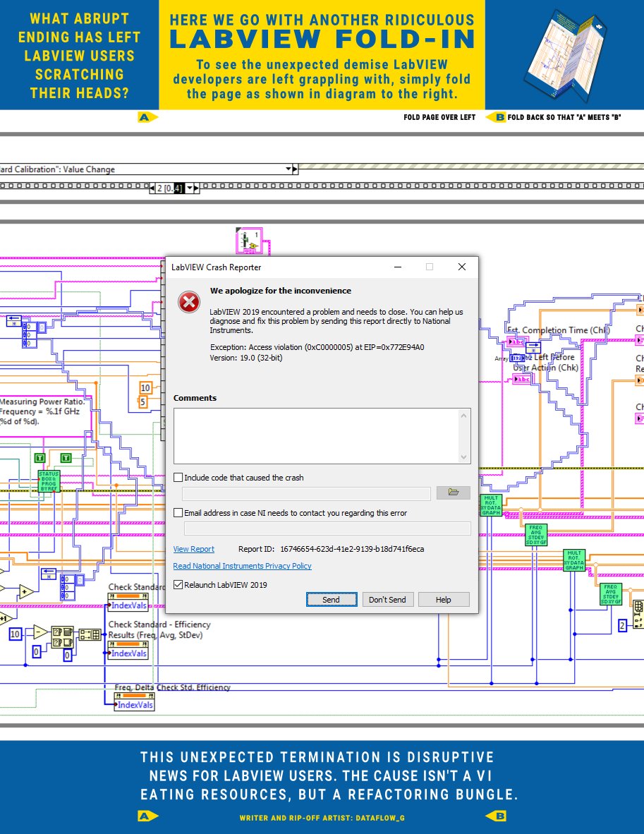The width and height of the screenshot is (644, 834).
Task: Select IndexVals node under Freq, Delta Check Std.
Action: click(135, 701)
